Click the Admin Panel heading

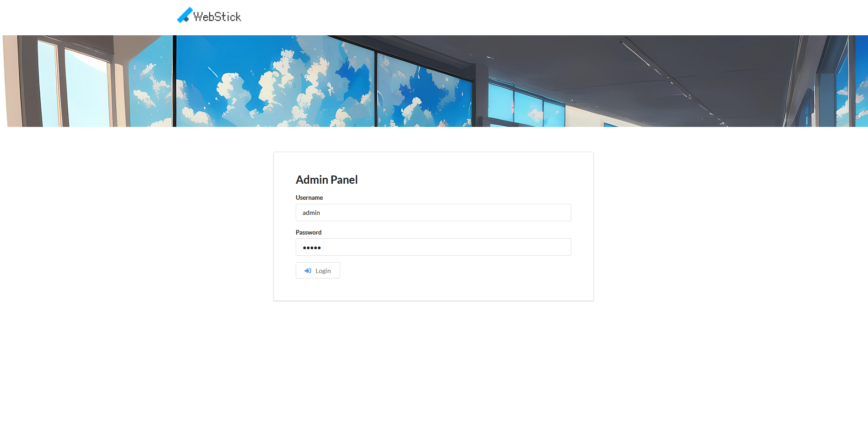pos(326,180)
